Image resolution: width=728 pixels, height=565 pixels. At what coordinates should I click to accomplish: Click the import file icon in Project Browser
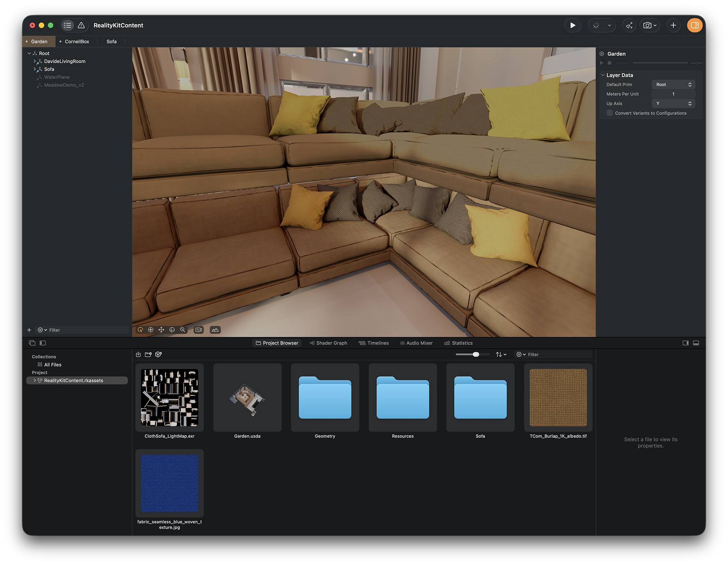pyautogui.click(x=138, y=355)
